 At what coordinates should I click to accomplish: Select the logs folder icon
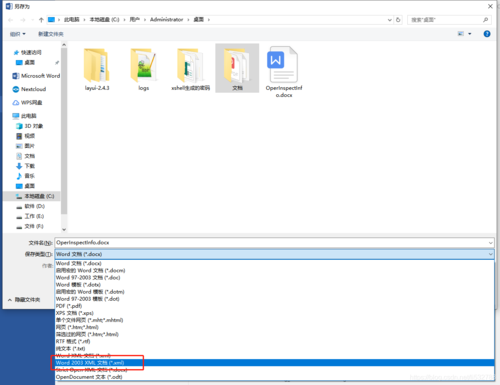click(143, 65)
